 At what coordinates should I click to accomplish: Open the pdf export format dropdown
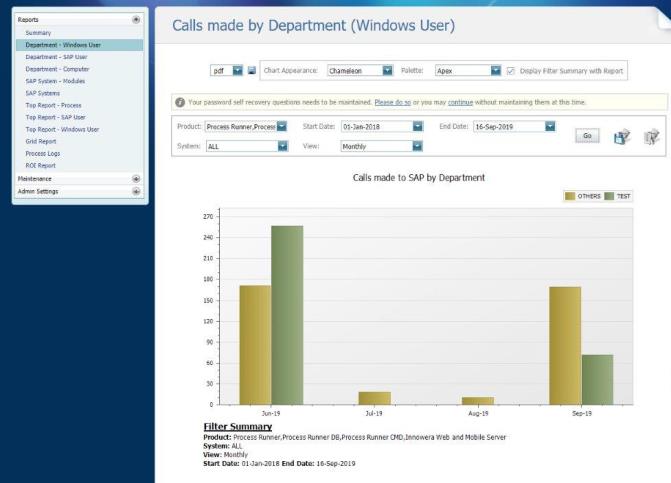click(238, 71)
